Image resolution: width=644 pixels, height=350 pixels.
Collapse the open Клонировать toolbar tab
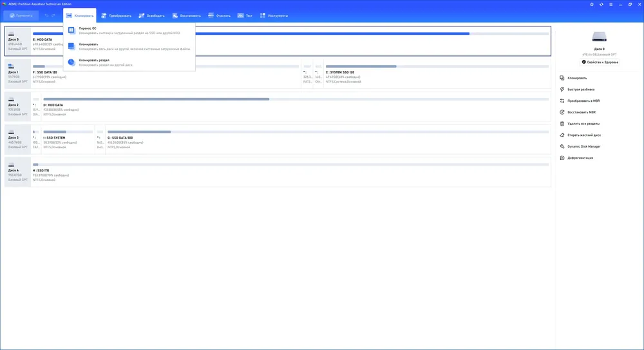pos(80,15)
